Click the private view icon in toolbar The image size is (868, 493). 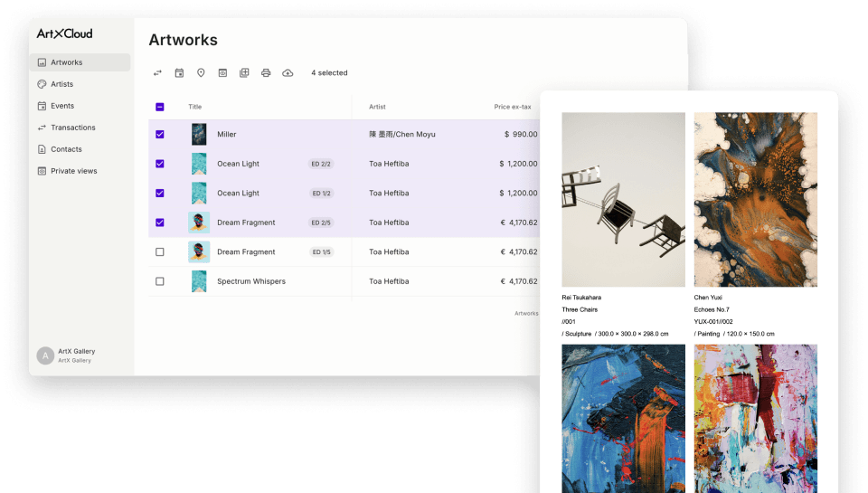tap(222, 72)
